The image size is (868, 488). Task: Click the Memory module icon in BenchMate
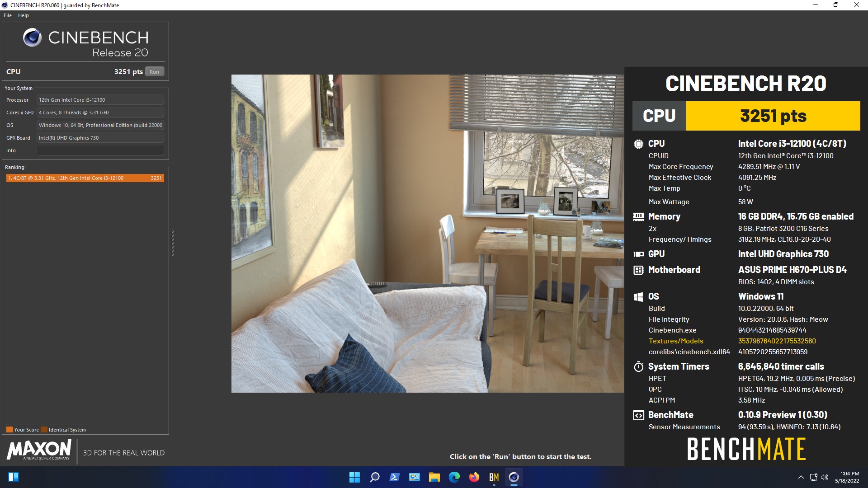click(638, 217)
